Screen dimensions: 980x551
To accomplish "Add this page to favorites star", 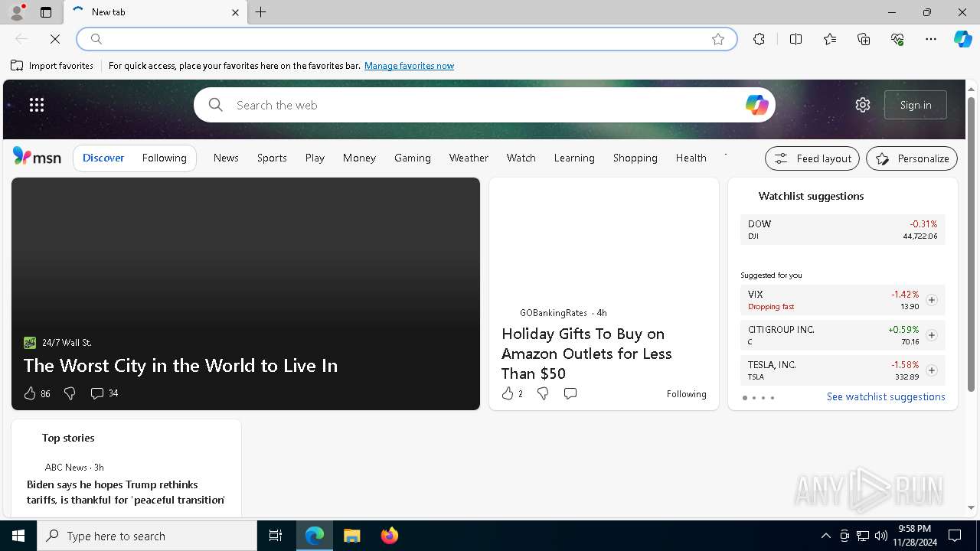I will click(x=718, y=39).
